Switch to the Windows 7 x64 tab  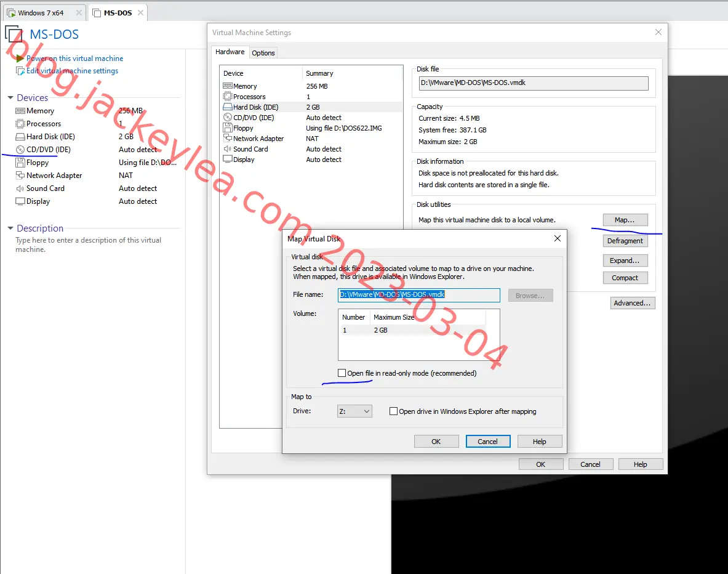[x=41, y=13]
